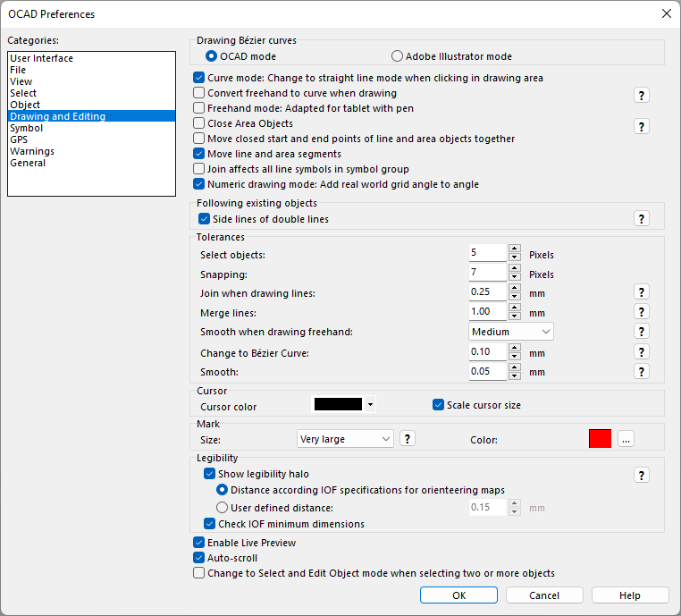The width and height of the screenshot is (681, 616).
Task: Confirm preferences with OK button
Action: click(x=458, y=595)
